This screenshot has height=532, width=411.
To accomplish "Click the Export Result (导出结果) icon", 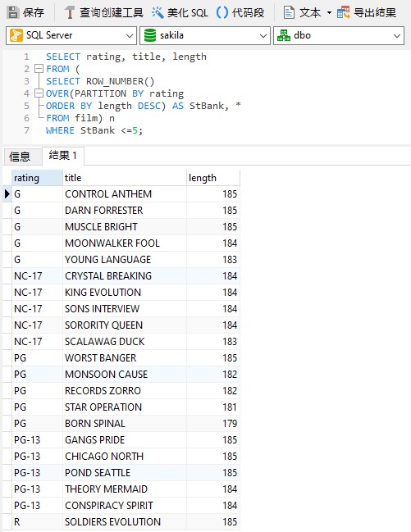I will coord(343,12).
